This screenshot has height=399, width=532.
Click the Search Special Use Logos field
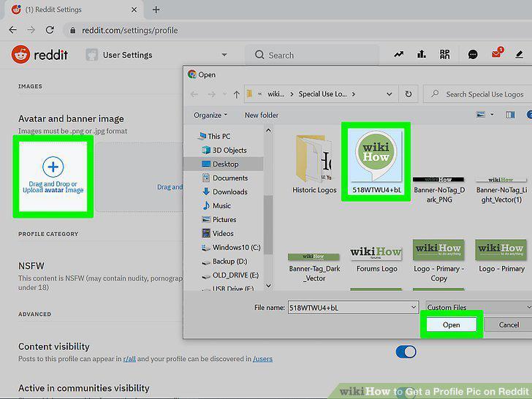(x=479, y=94)
